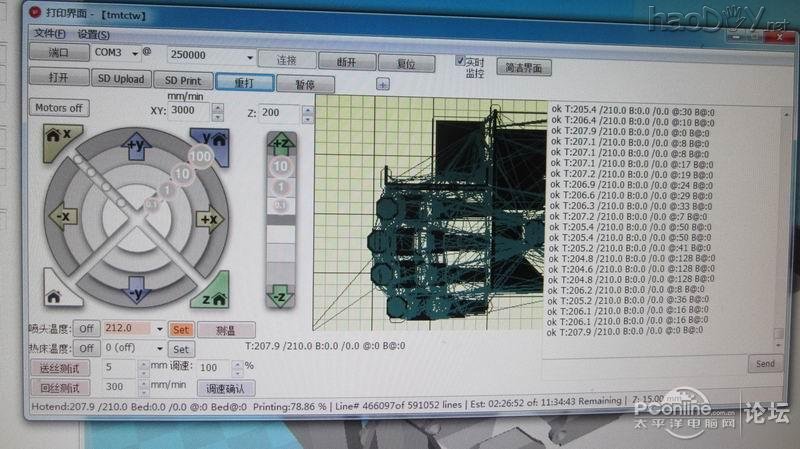Viewport: 800px width, 449px height.
Task: Raise the Z axis with +Z arrow
Action: (282, 143)
